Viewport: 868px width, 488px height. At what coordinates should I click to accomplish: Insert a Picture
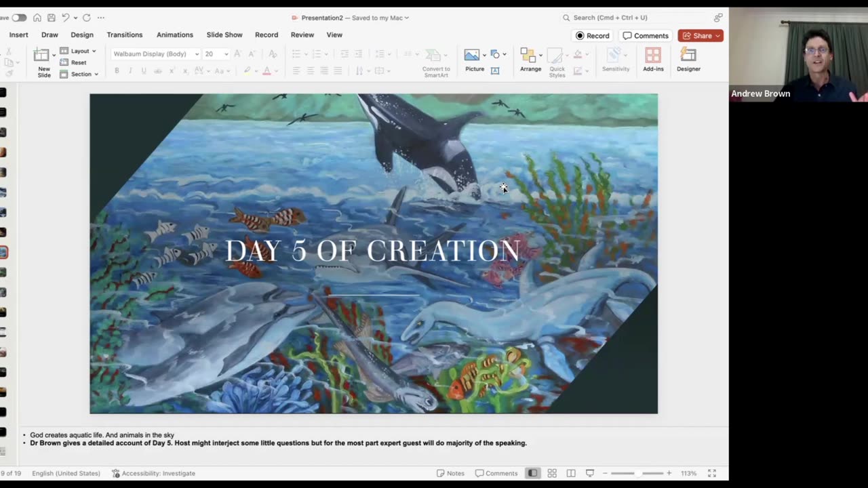tap(475, 60)
